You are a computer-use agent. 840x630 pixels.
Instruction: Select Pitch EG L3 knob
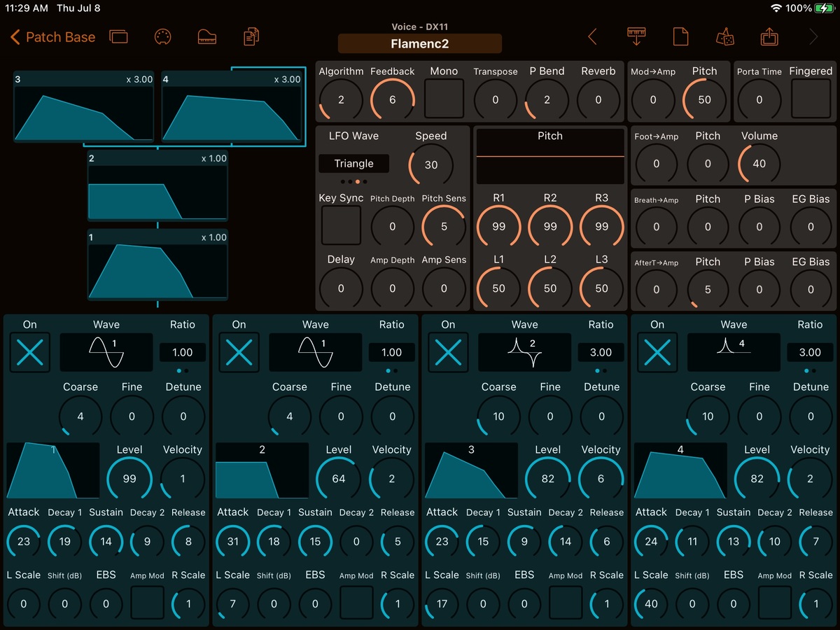coord(601,288)
